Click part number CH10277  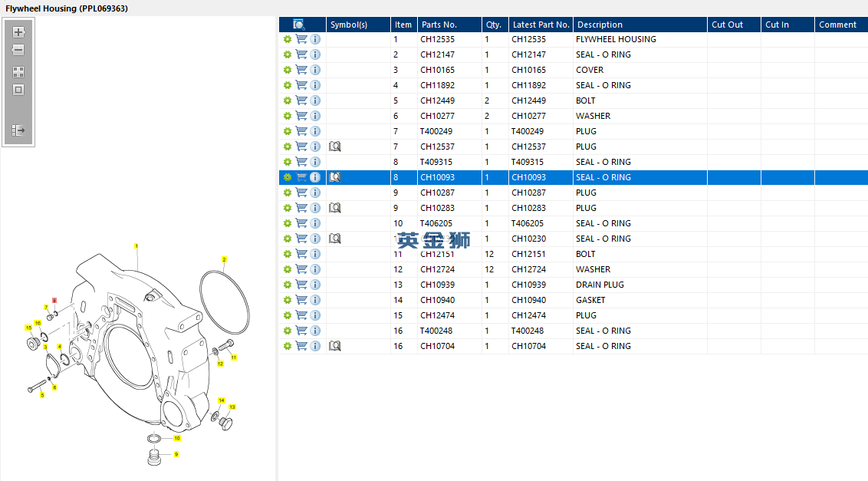tap(437, 116)
